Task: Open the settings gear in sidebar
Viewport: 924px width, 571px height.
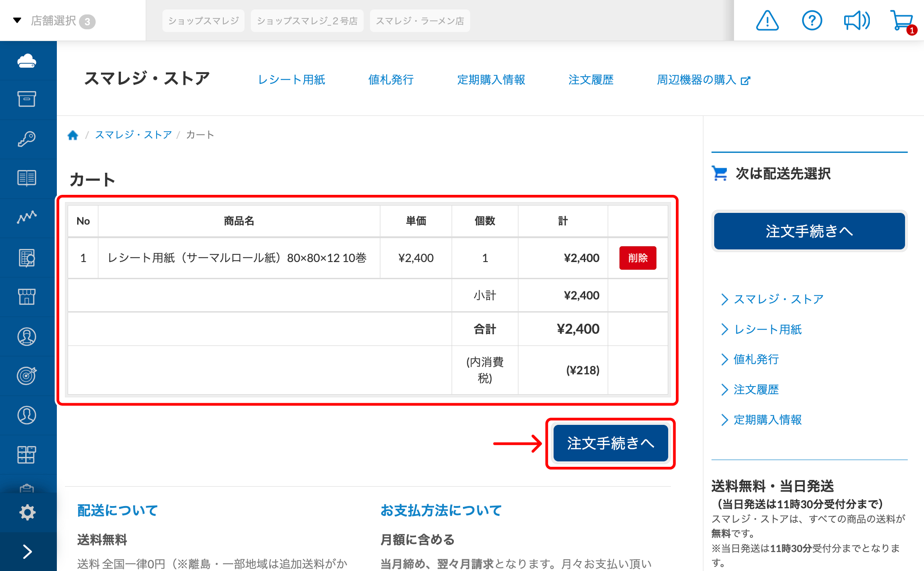Action: (x=27, y=512)
